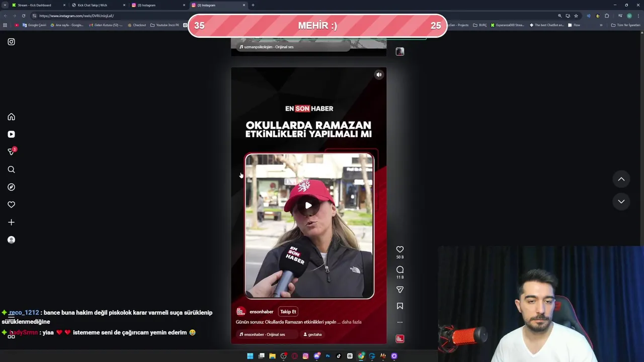Image resolution: width=644 pixels, height=362 pixels.
Task: Open BURÇ bookmark folder
Action: (x=480, y=25)
